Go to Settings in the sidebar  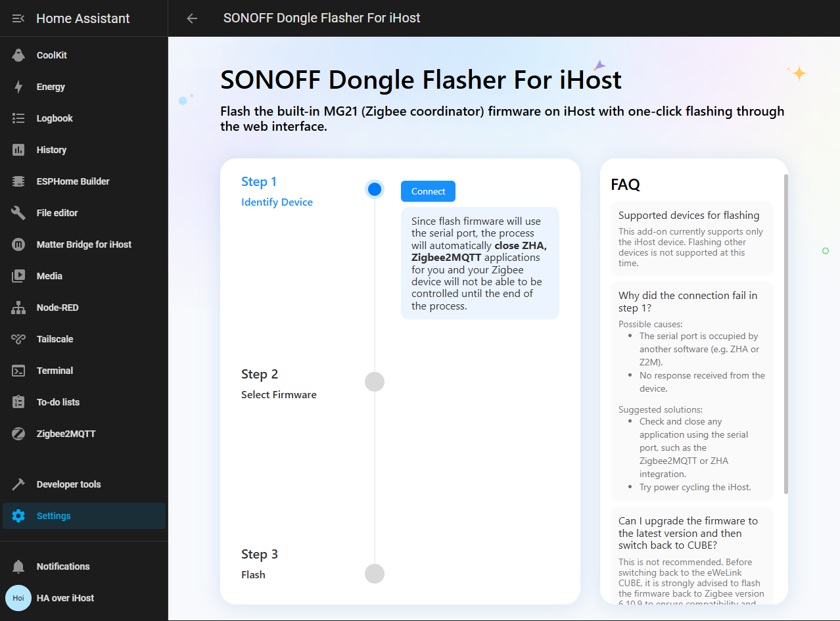84,516
